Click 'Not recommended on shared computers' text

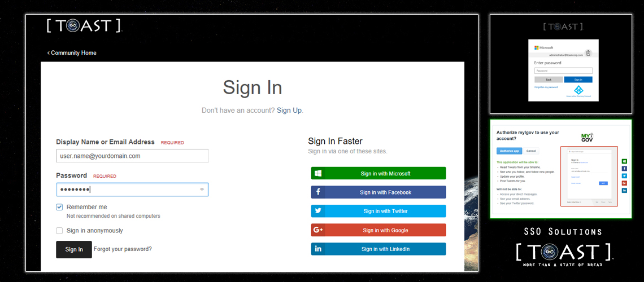pos(114,215)
